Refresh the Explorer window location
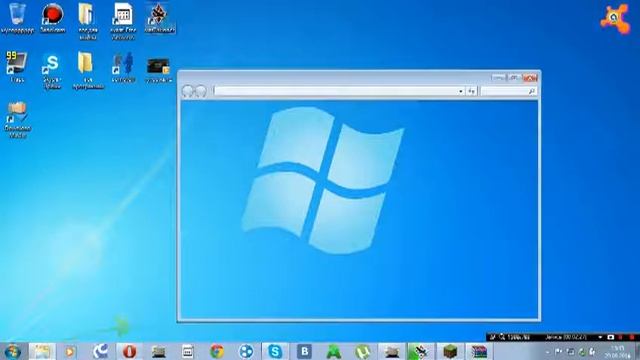 (471, 91)
